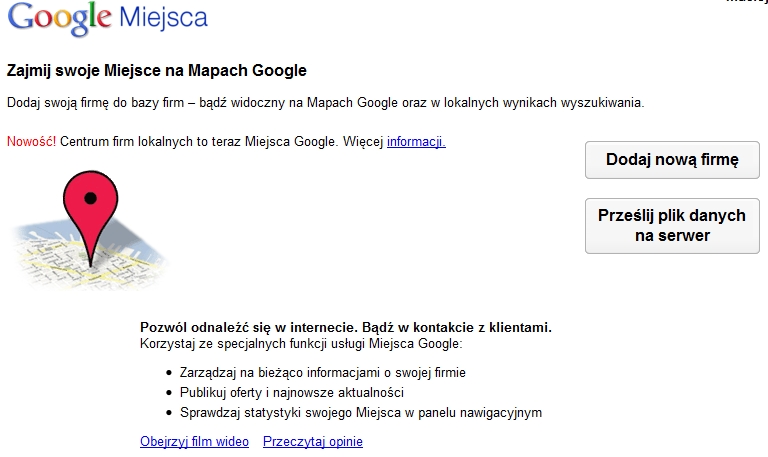Viewport: 768px width, 457px height.
Task: Open the 'informacji.' link
Action: point(416,141)
